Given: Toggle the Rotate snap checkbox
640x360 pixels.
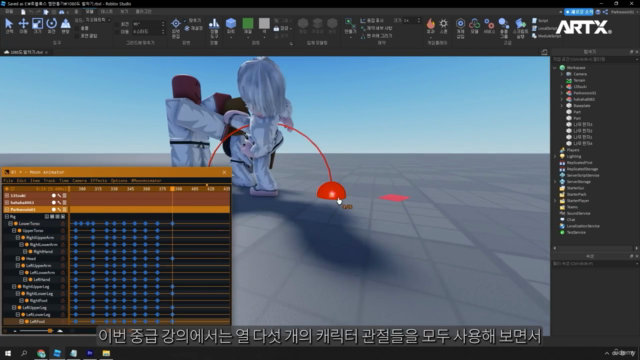Looking at the screenshot, I should coord(118,24).
